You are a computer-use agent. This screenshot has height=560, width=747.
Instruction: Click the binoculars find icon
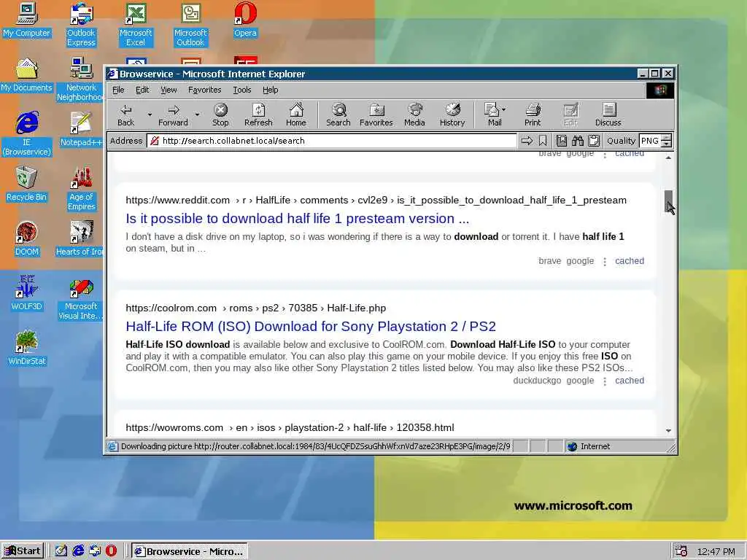[578, 141]
